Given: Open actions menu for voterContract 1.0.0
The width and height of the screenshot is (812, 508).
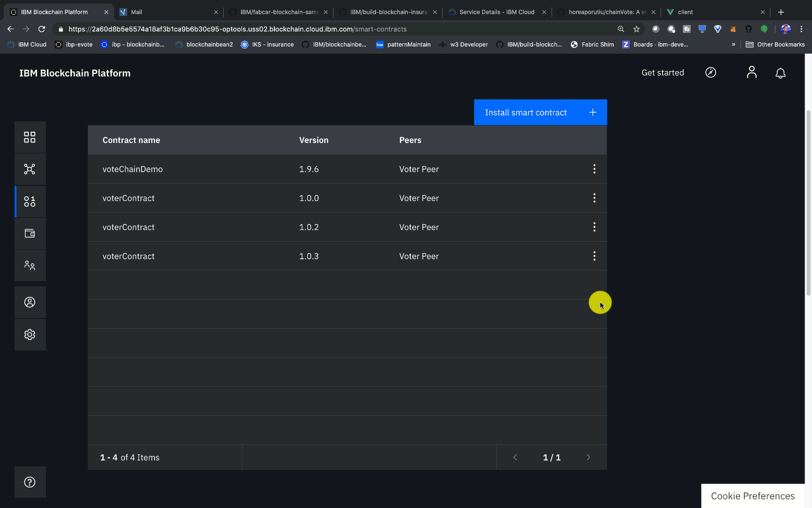Looking at the screenshot, I should [594, 198].
